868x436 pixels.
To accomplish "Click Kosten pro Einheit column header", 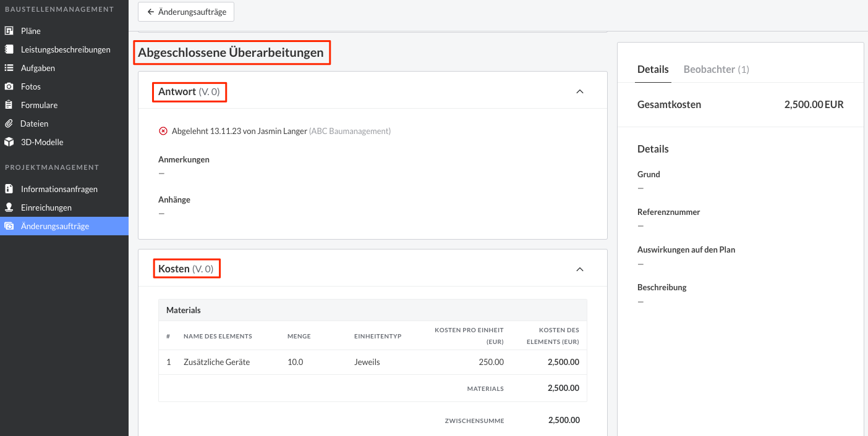I will point(469,336).
